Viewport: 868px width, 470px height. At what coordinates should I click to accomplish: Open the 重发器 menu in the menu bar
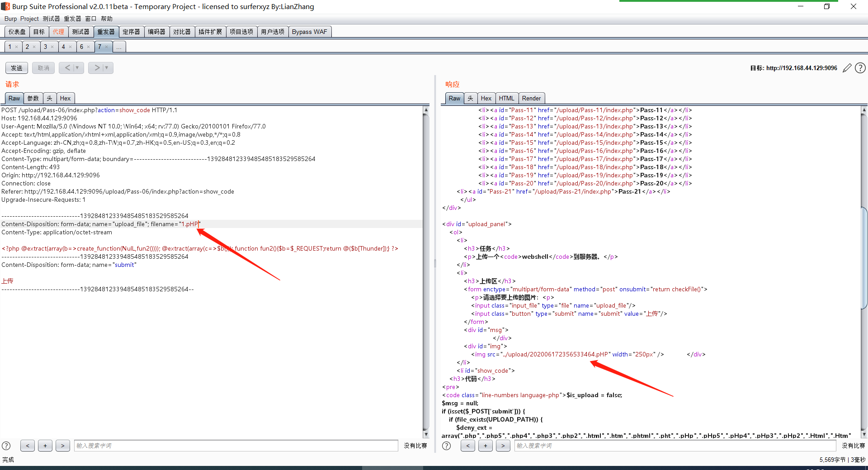coord(72,19)
